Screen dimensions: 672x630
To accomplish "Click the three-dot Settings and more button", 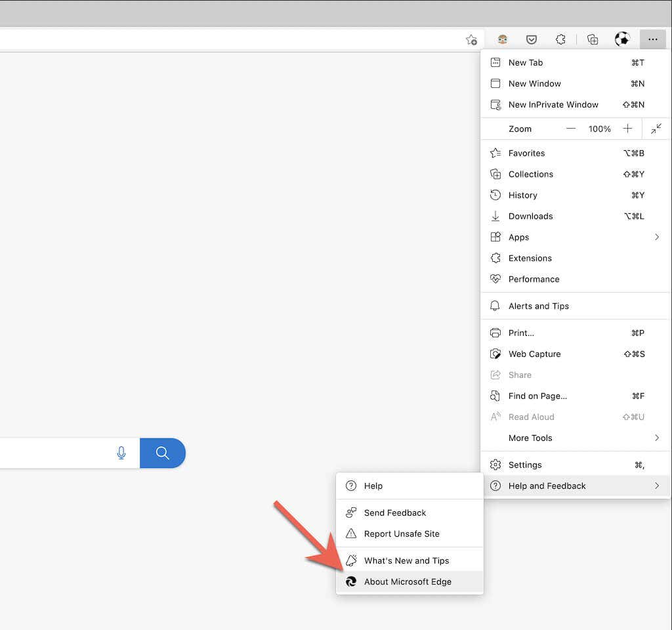I will coord(653,39).
